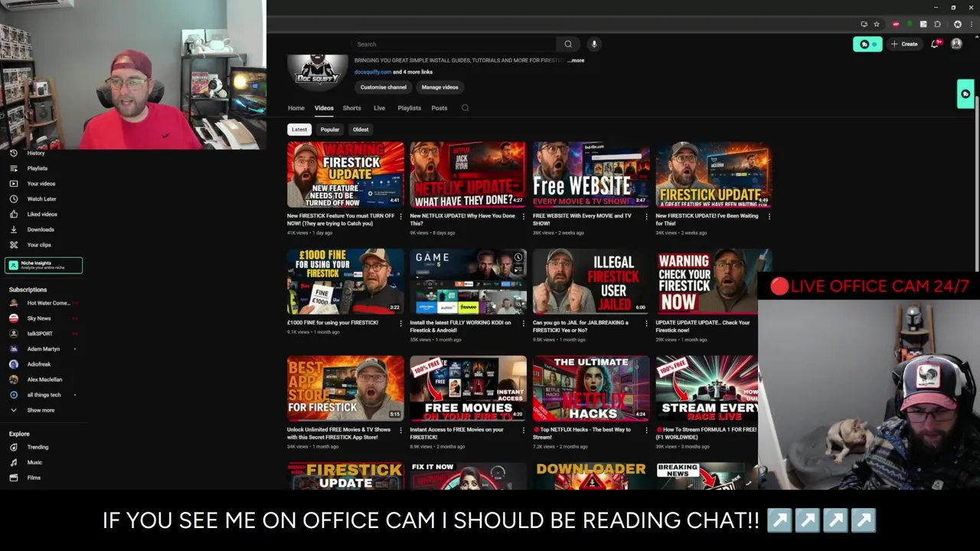Screen dimensions: 980x551
Task: Select the Oldest sort chip
Action: pyautogui.click(x=361, y=129)
